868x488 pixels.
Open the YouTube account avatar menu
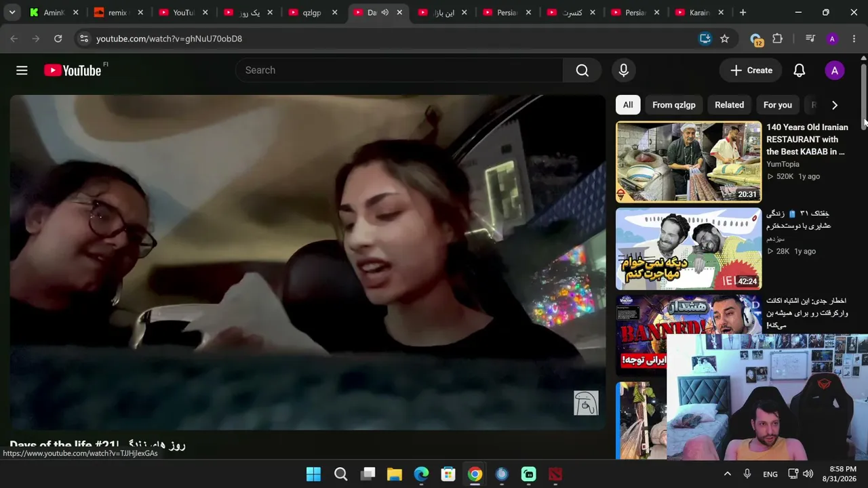(x=835, y=70)
